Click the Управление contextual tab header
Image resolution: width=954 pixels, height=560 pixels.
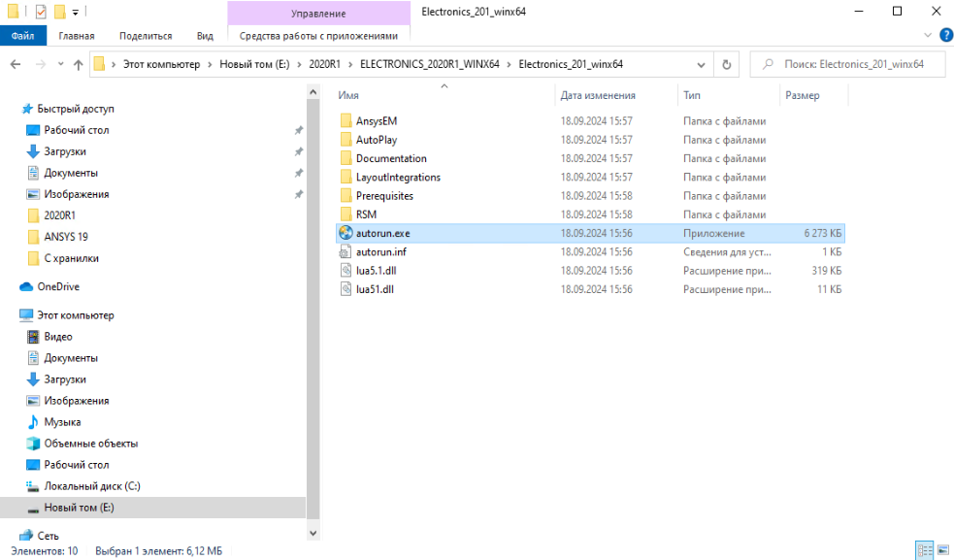point(318,14)
